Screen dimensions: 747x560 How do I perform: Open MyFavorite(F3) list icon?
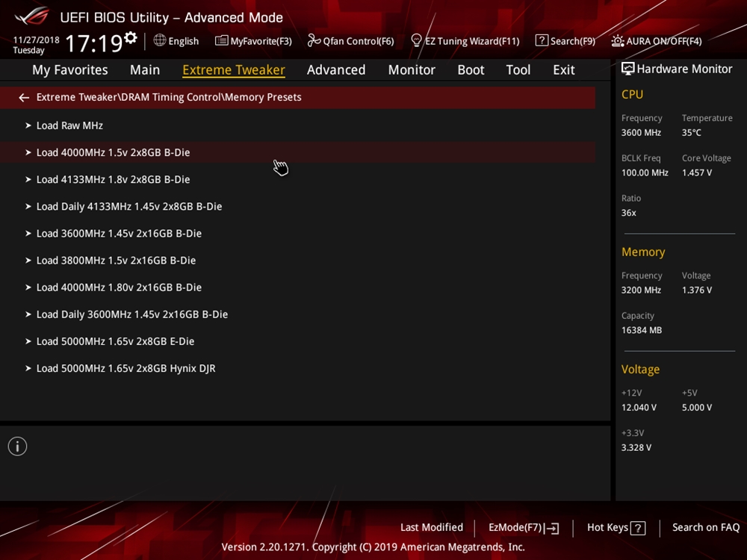pos(222,41)
